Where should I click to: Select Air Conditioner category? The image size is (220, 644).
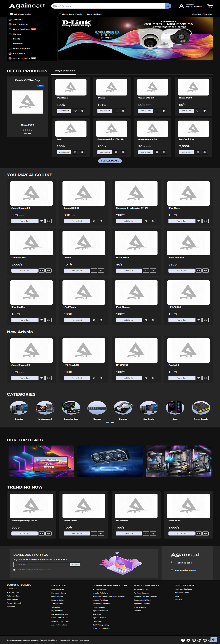(20, 24)
